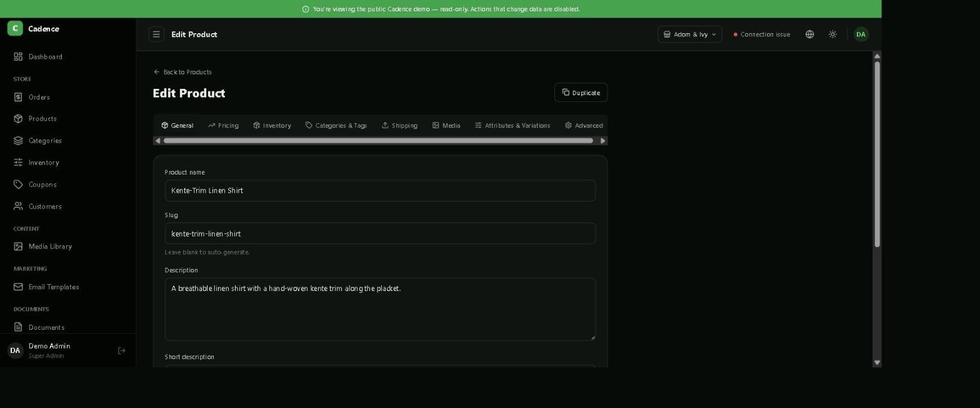
Task: Click the Connection issue status indicator
Action: (x=762, y=34)
